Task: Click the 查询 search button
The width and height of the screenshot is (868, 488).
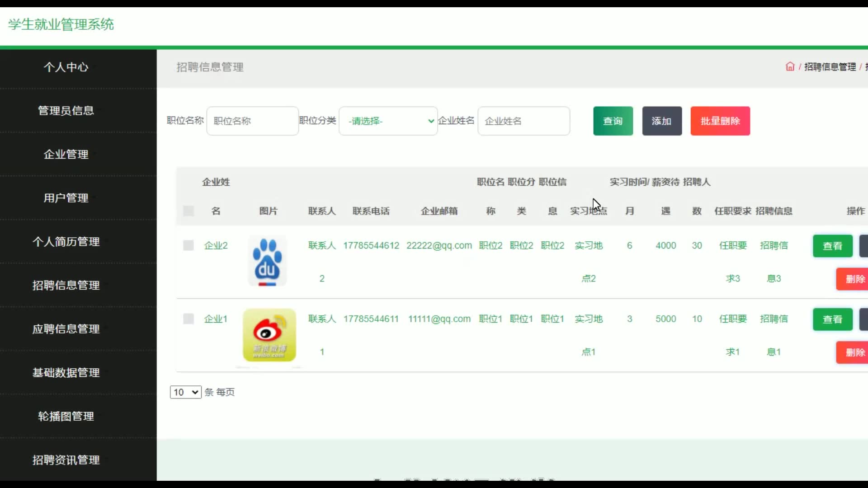Action: tap(613, 121)
